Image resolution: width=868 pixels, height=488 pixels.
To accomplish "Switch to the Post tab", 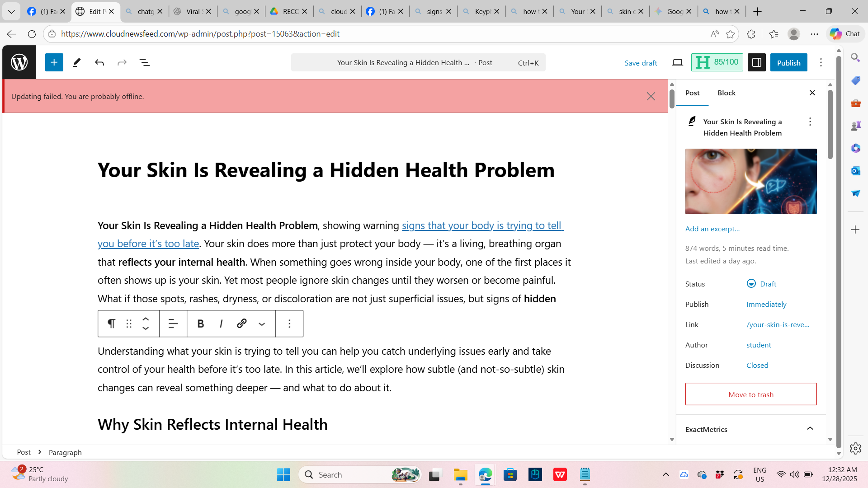I will [x=692, y=93].
